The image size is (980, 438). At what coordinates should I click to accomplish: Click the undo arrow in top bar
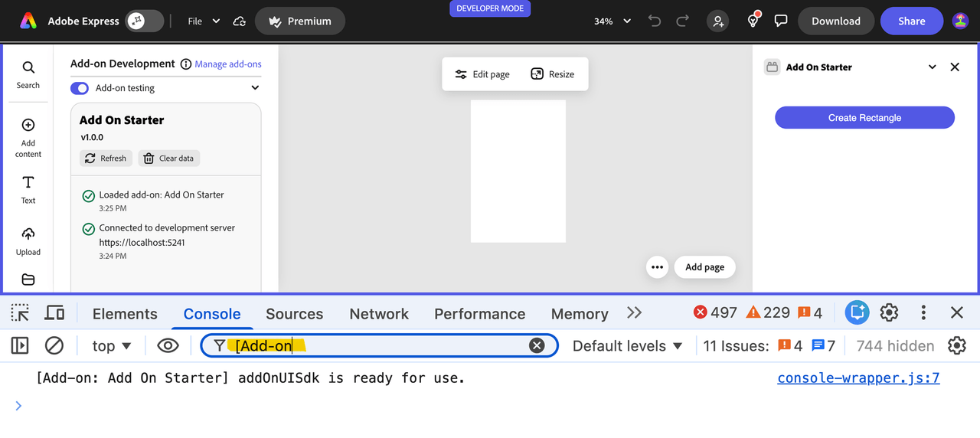click(x=654, y=21)
